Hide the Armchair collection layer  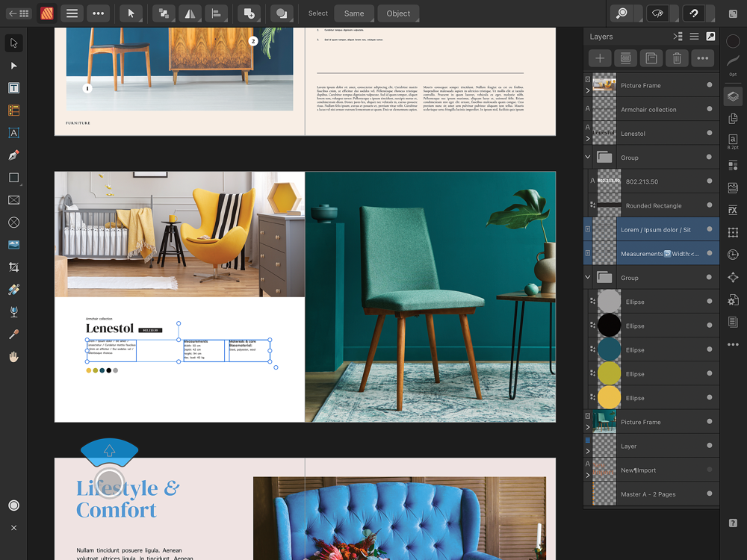pyautogui.click(x=710, y=109)
